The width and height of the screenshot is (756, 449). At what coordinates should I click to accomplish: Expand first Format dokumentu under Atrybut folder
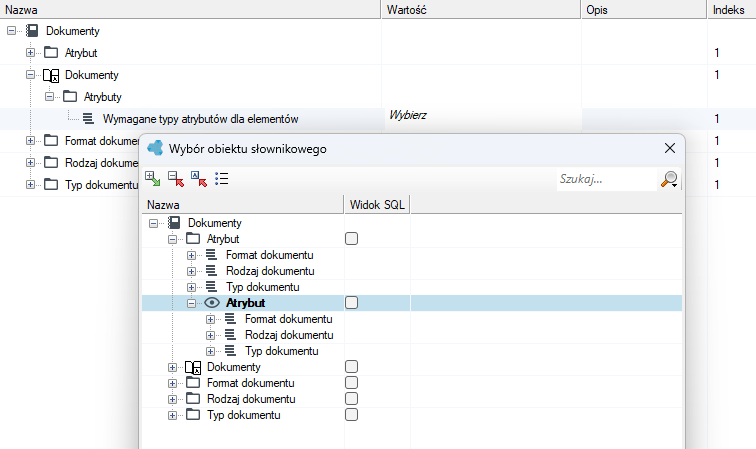[x=191, y=255]
